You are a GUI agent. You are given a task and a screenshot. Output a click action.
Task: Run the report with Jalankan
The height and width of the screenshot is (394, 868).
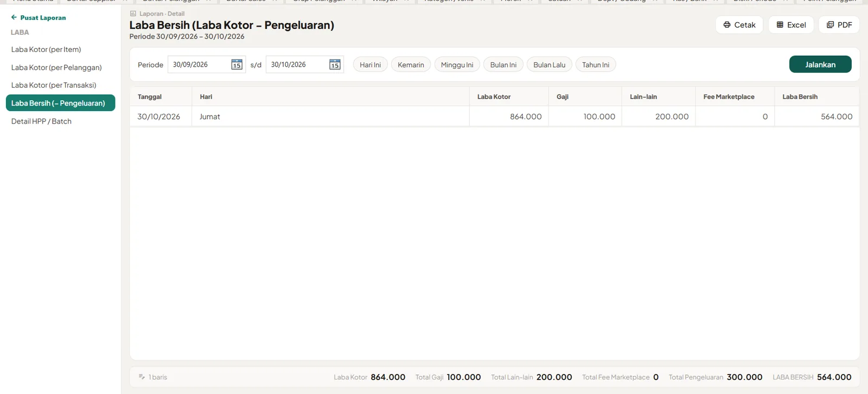(x=820, y=64)
